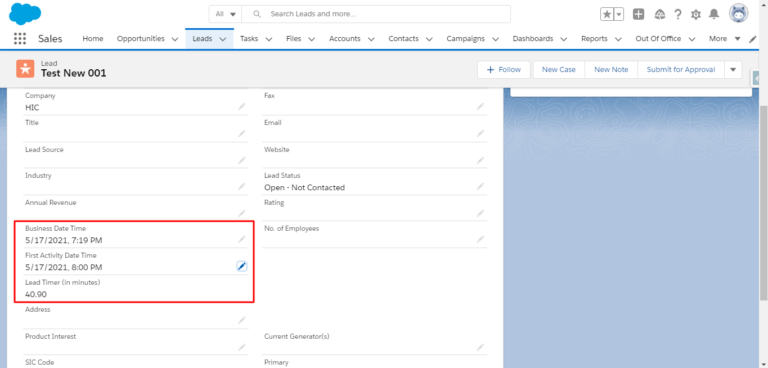Expand the Opportunities tab chevron
Viewport: 768px width, 368px height.
pos(175,39)
